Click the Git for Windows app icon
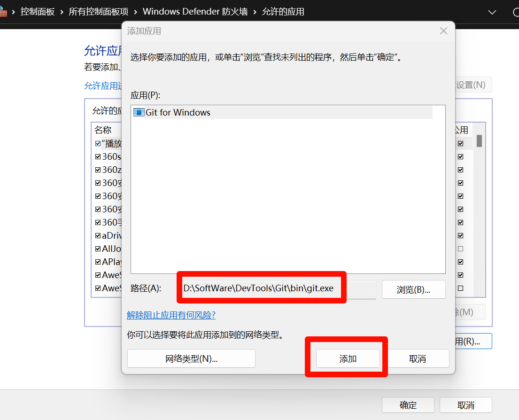519x420 pixels. [x=139, y=113]
